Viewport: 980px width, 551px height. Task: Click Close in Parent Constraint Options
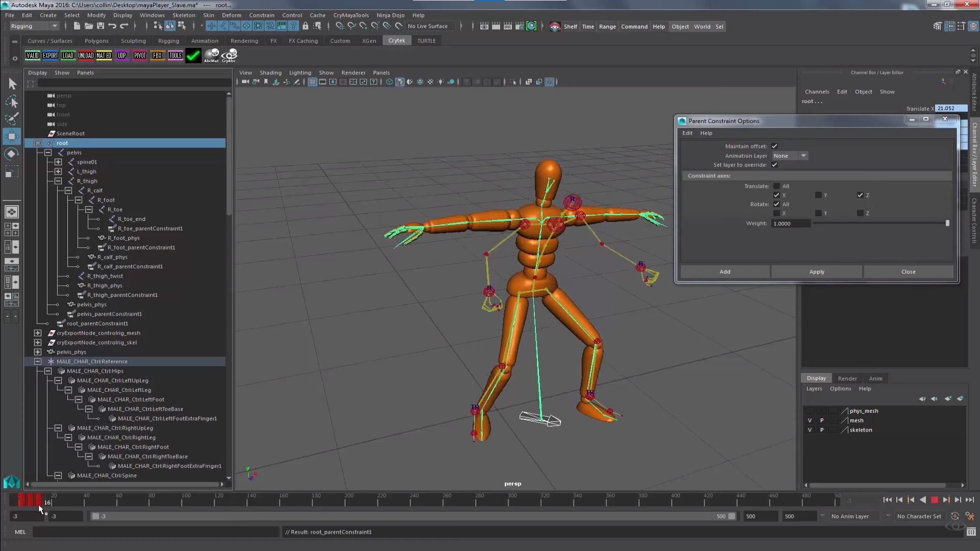point(909,272)
